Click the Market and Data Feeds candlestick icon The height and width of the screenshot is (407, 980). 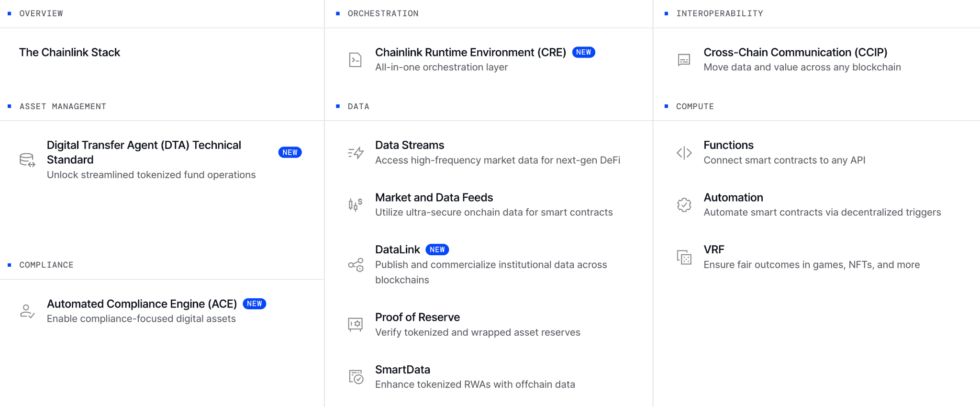(356, 205)
